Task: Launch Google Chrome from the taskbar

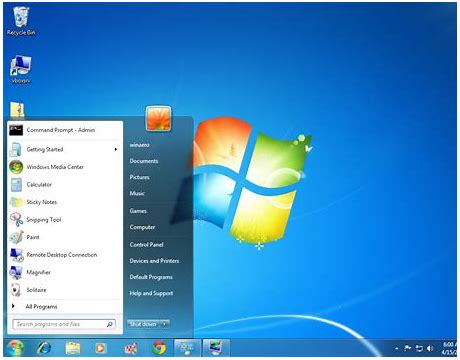Action: [x=159, y=348]
